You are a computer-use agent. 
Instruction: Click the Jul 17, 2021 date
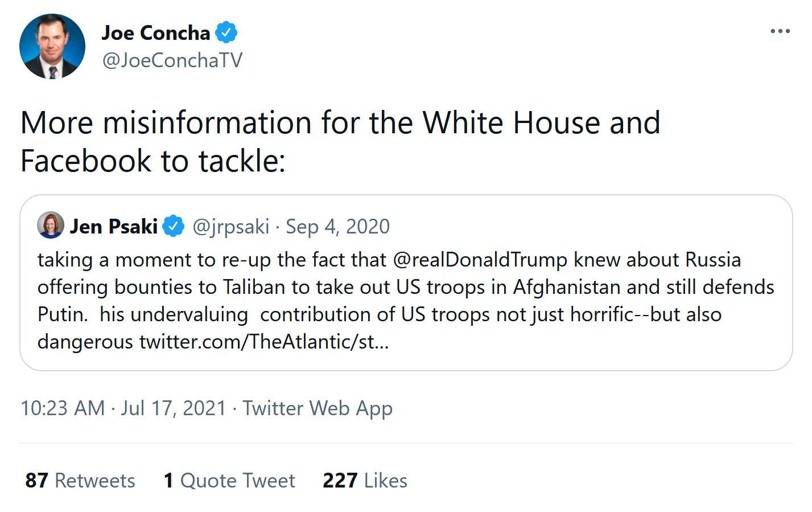pyautogui.click(x=172, y=408)
